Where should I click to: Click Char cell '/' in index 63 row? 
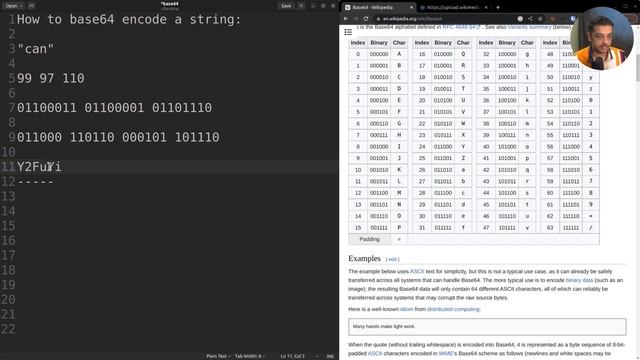tap(591, 228)
